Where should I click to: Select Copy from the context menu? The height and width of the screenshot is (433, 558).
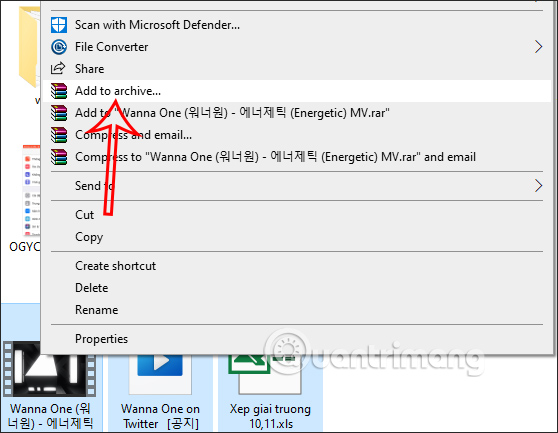[x=297, y=237]
